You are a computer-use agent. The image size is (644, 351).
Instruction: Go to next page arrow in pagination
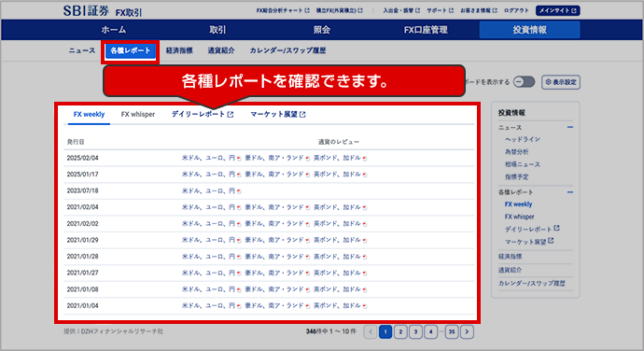click(467, 331)
